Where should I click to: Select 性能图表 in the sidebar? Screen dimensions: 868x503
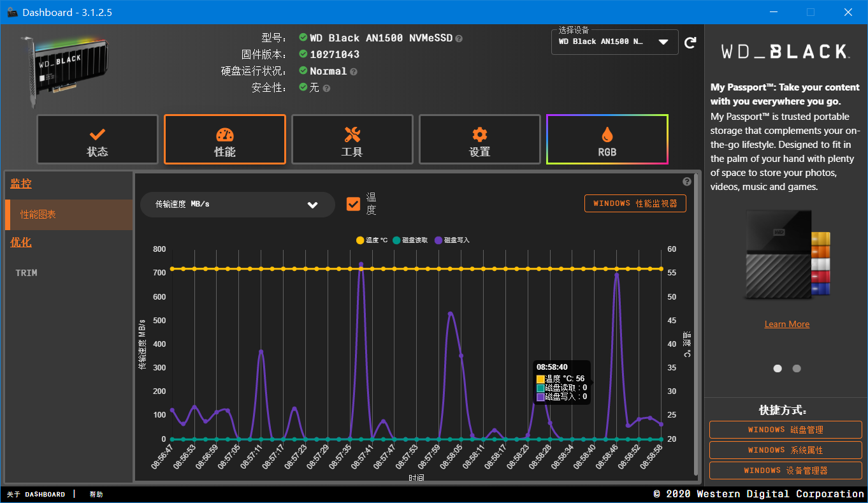pos(69,215)
